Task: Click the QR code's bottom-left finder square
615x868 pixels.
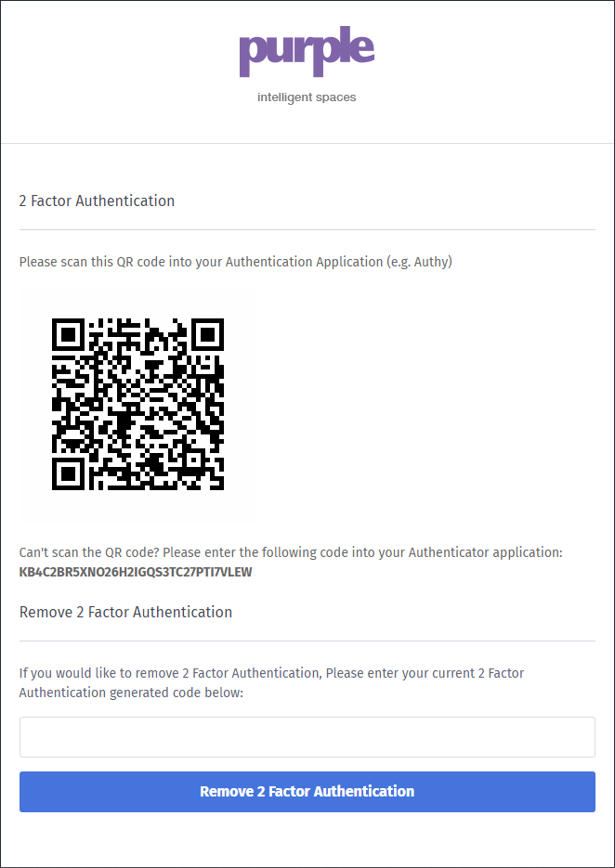Action: click(x=69, y=473)
